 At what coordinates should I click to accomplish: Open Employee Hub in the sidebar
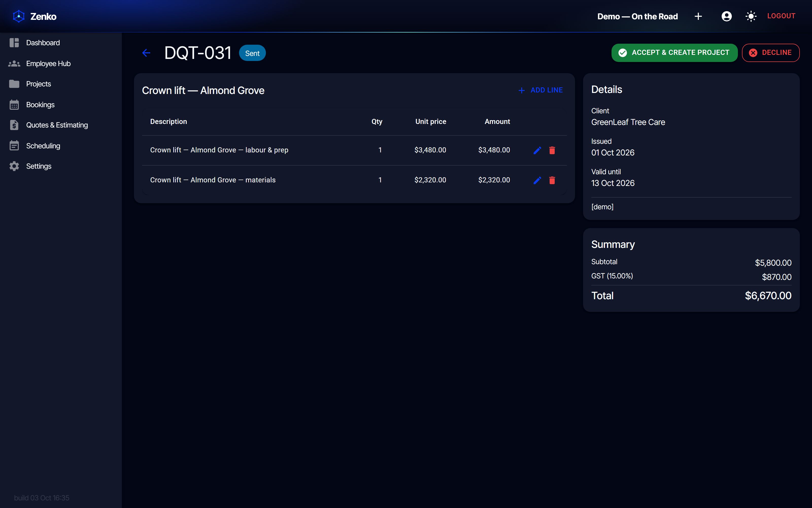[x=61, y=63]
